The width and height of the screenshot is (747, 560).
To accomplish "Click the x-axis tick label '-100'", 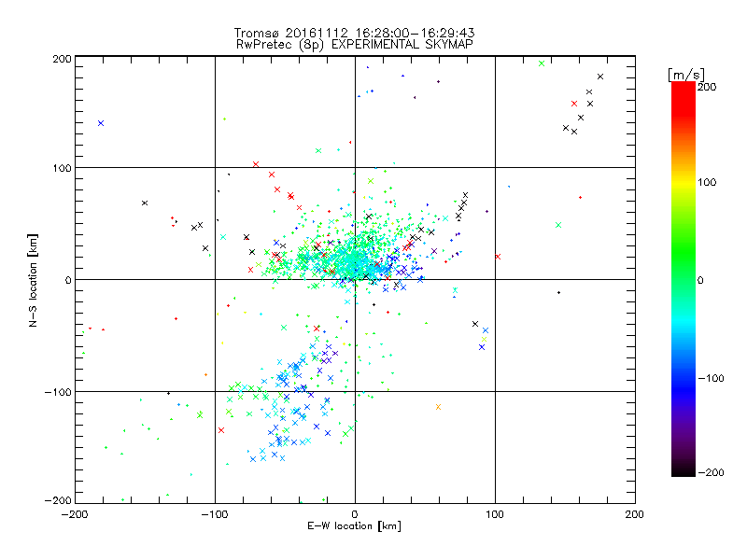I will pyautogui.click(x=215, y=514).
